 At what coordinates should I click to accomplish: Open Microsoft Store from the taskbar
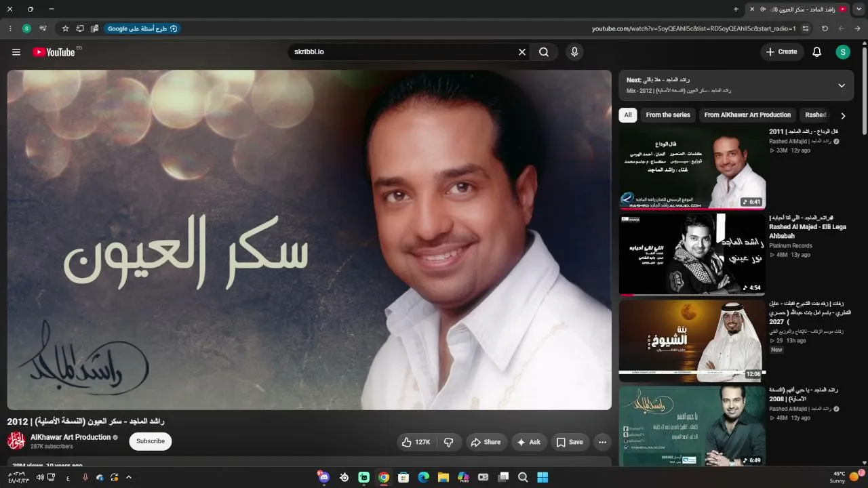coord(403,477)
